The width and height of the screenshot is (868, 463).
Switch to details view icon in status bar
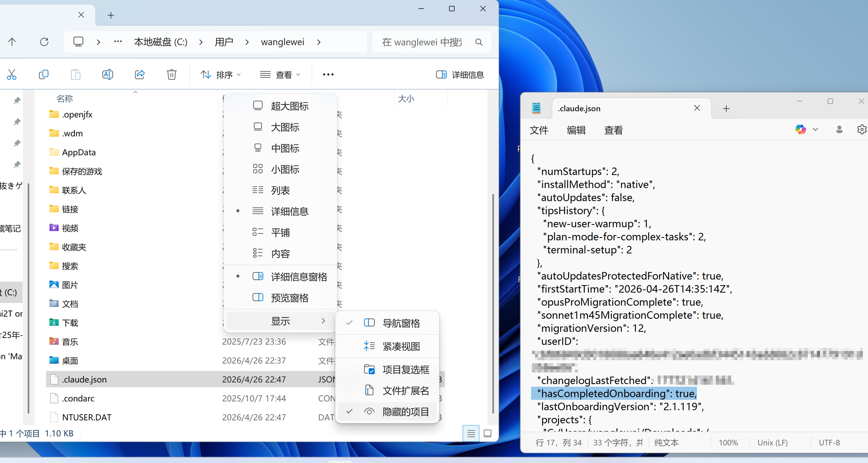471,433
